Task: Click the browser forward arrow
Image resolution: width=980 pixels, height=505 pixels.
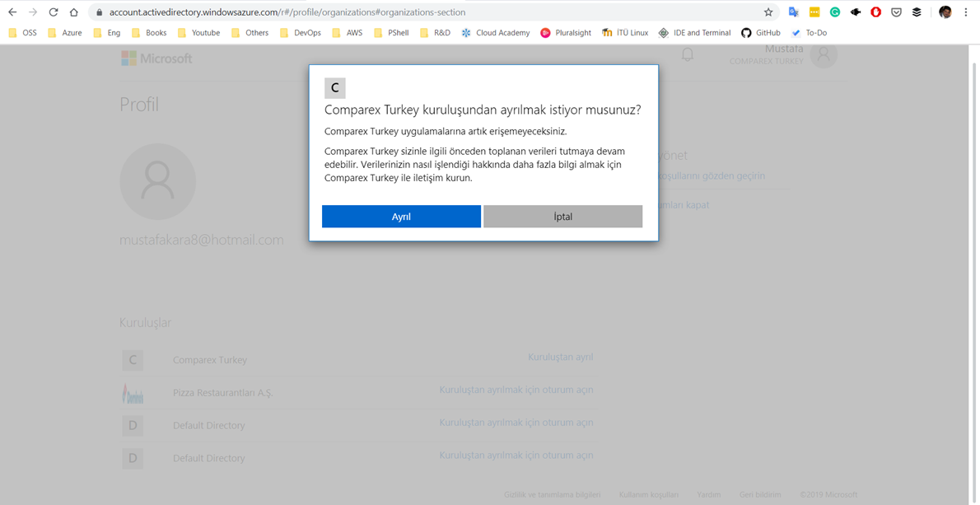Action: (32, 12)
